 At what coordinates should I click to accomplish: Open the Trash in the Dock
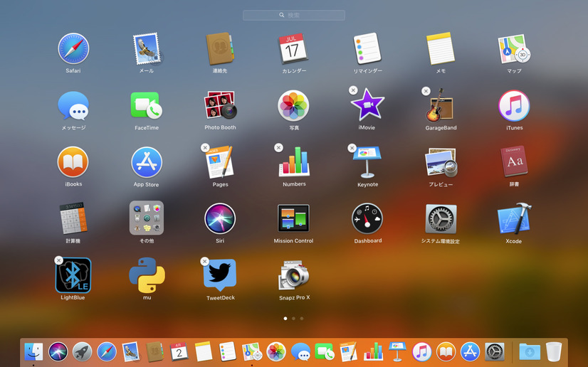coord(554,351)
